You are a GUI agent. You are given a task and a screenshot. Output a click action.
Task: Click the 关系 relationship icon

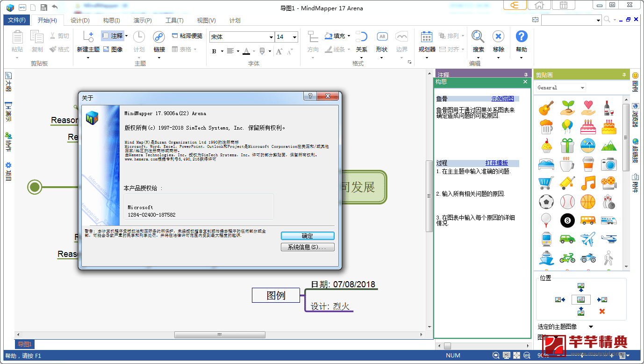coord(362,37)
